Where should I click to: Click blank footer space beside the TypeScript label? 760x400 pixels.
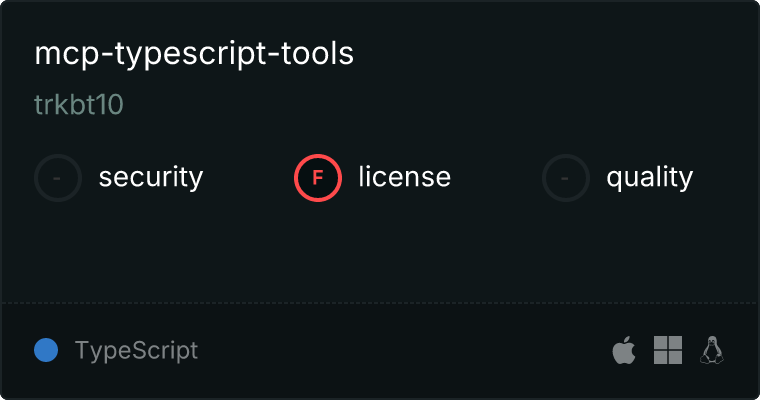point(400,350)
